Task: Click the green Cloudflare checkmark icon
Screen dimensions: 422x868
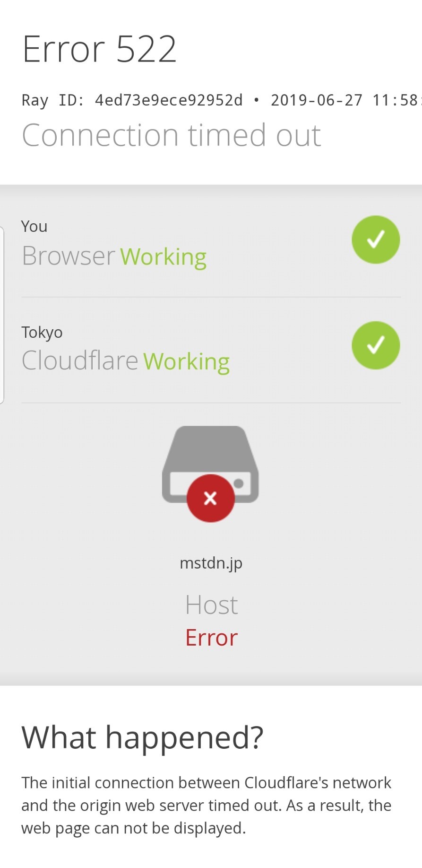Action: (x=376, y=345)
